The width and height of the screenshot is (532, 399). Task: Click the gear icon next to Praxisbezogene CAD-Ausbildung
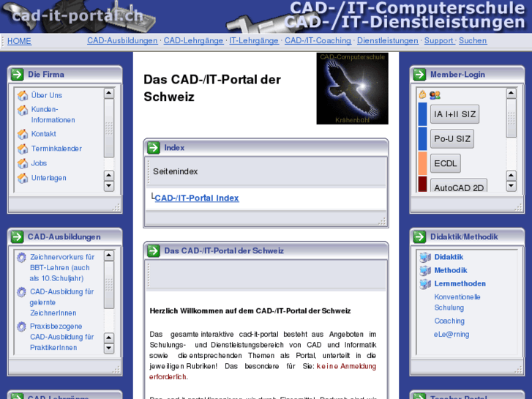coord(22,327)
